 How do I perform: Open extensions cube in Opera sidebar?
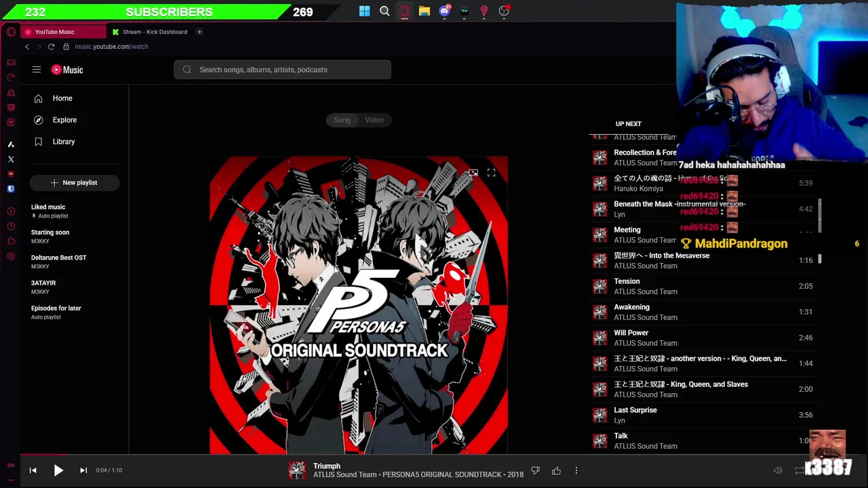click(11, 241)
